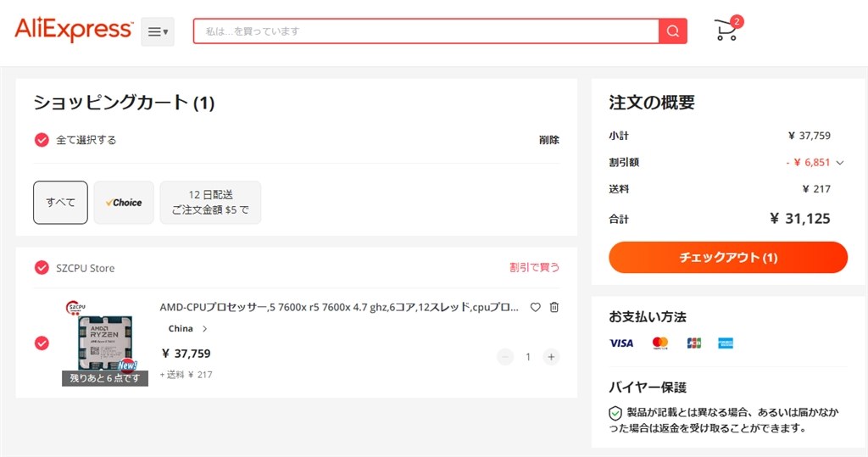This screenshot has height=457, width=868.
Task: Toggle the 全て選択する checkbox
Action: 42,140
